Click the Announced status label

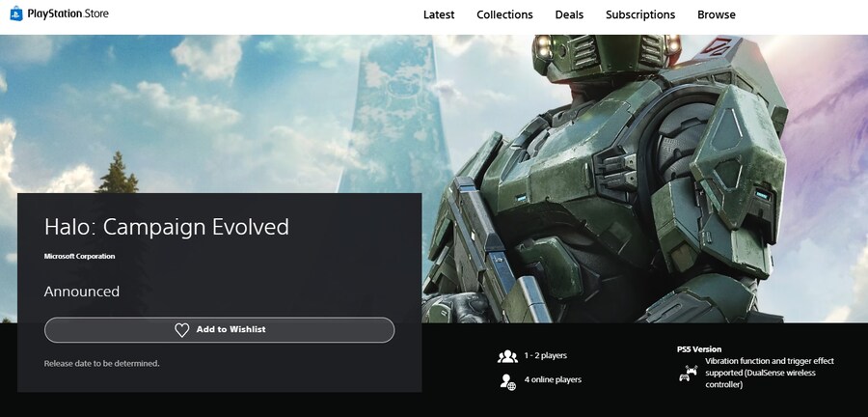pyautogui.click(x=82, y=291)
